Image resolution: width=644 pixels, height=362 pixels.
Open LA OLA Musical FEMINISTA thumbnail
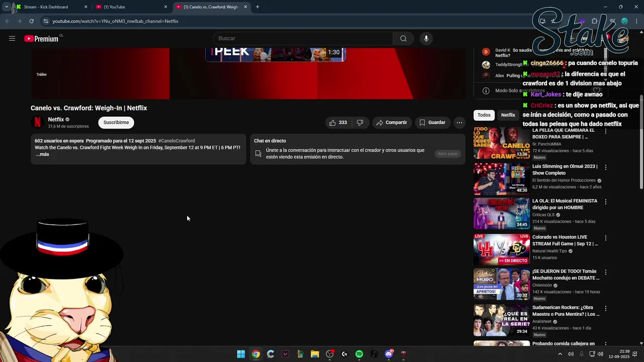click(502, 213)
